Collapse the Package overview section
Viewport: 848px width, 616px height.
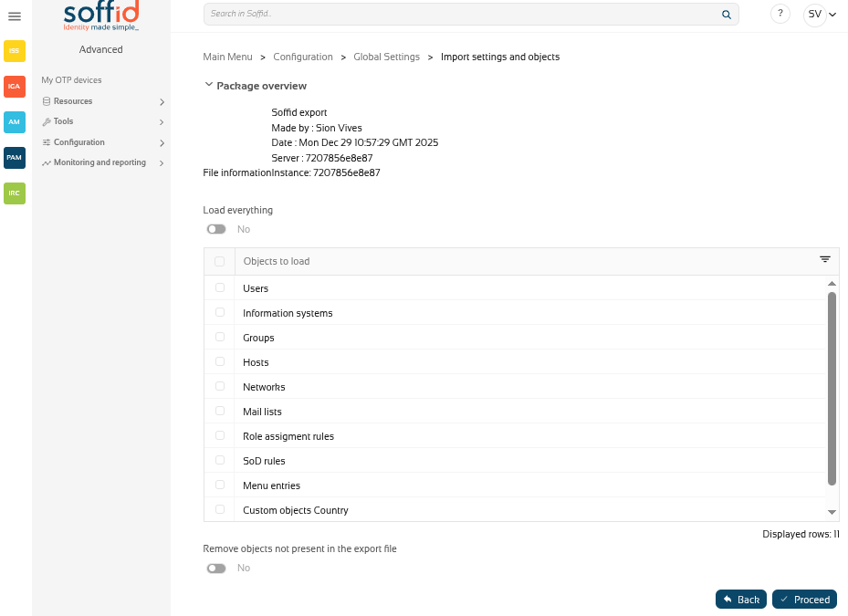click(208, 86)
